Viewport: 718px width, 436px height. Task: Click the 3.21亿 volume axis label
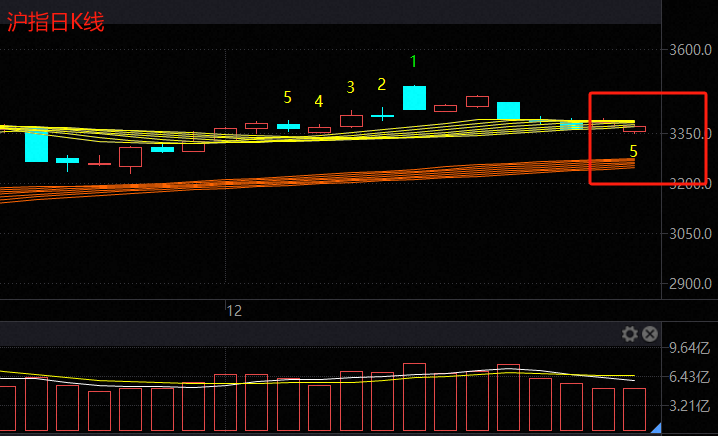point(689,406)
